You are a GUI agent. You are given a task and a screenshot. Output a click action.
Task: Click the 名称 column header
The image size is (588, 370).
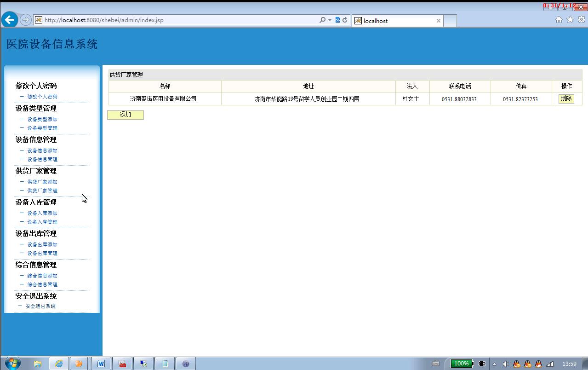point(165,86)
